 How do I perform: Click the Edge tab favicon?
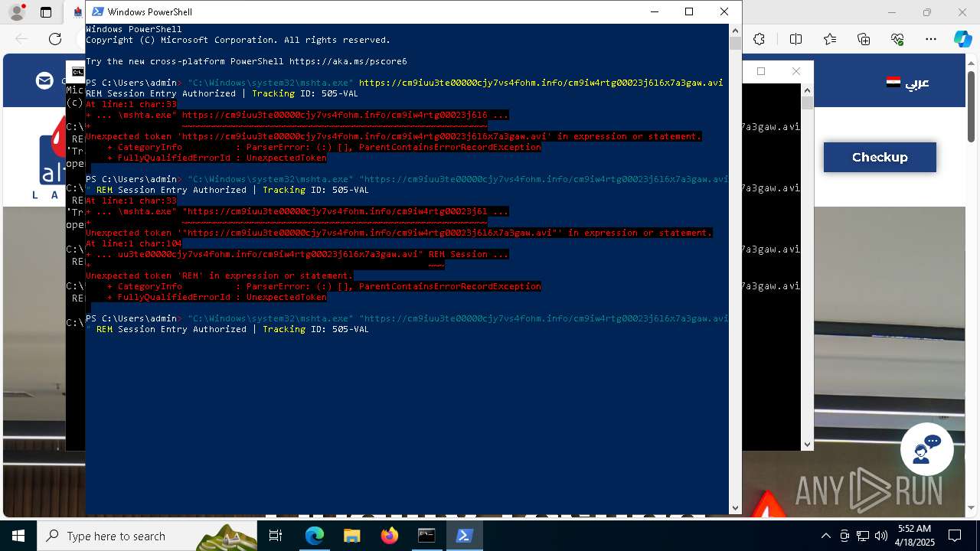[78, 12]
